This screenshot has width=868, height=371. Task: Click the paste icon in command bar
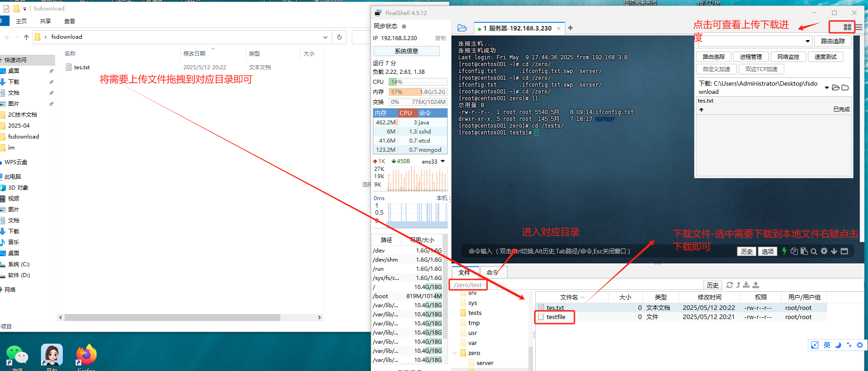click(x=804, y=251)
